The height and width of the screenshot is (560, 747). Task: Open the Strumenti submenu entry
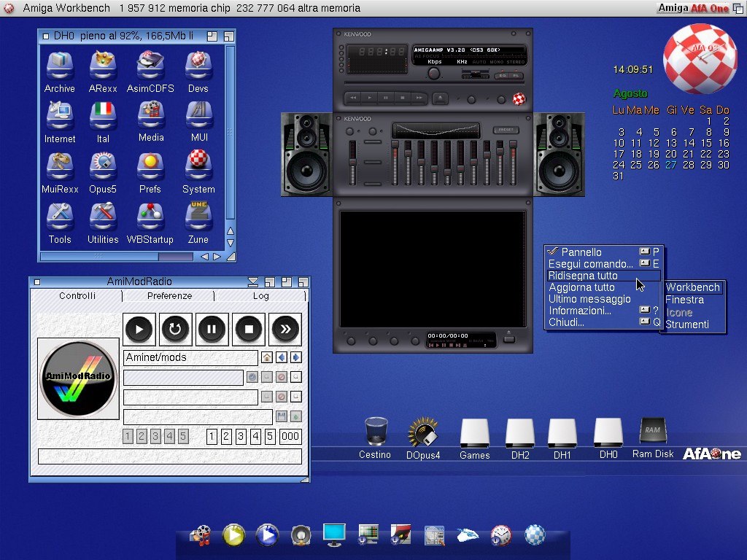[x=686, y=324]
